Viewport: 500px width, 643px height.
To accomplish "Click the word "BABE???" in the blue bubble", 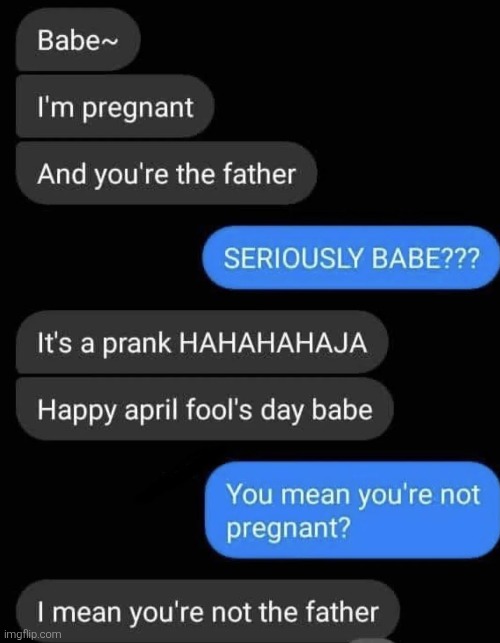I will [x=425, y=259].
